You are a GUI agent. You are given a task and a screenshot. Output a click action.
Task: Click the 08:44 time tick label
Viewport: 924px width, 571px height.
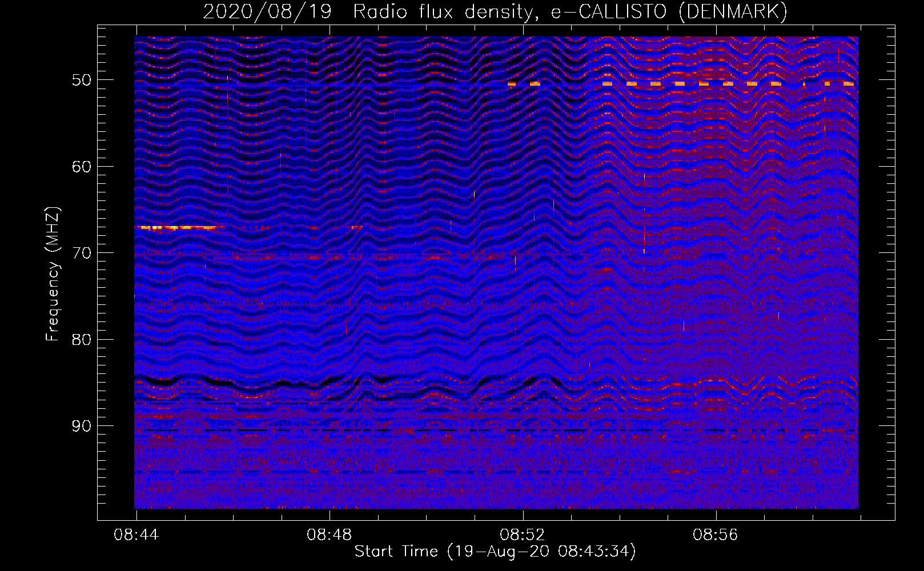point(136,535)
